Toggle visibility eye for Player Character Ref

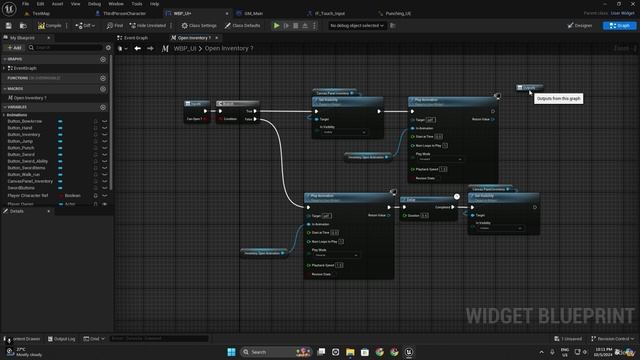click(x=104, y=196)
